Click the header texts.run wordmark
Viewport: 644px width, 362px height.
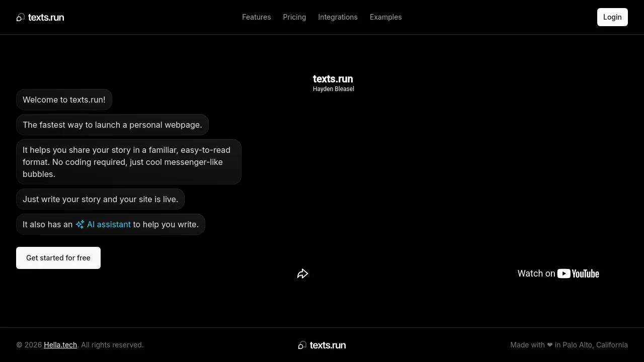[x=46, y=18]
